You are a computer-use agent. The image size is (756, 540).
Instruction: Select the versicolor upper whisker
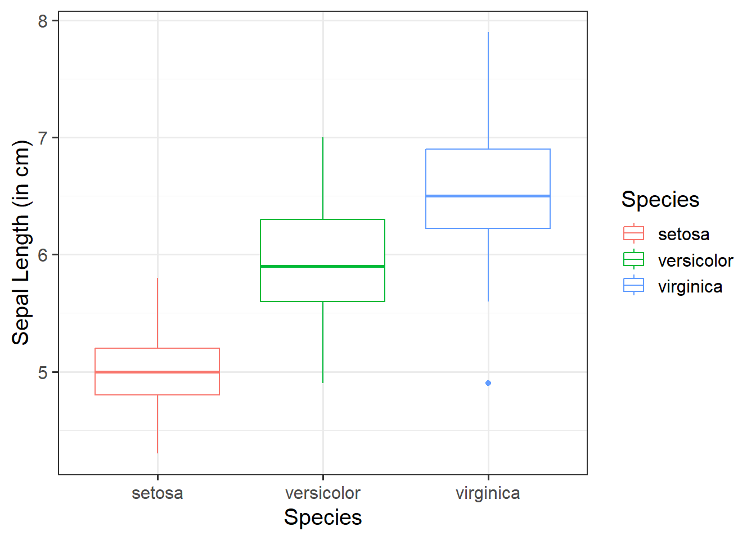(323, 178)
